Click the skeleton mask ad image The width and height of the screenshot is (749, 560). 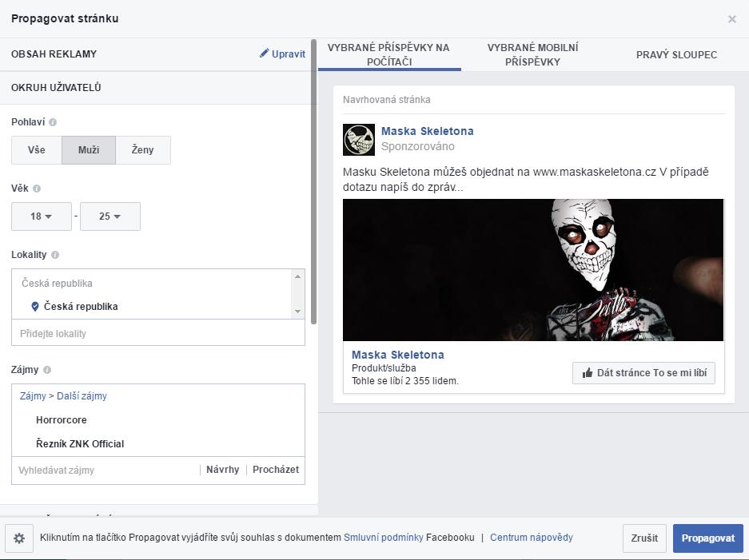[x=533, y=270]
